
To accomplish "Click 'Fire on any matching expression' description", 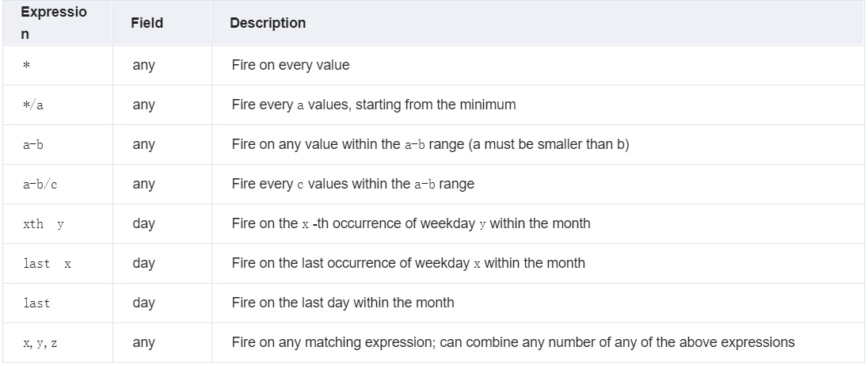I will [513, 342].
